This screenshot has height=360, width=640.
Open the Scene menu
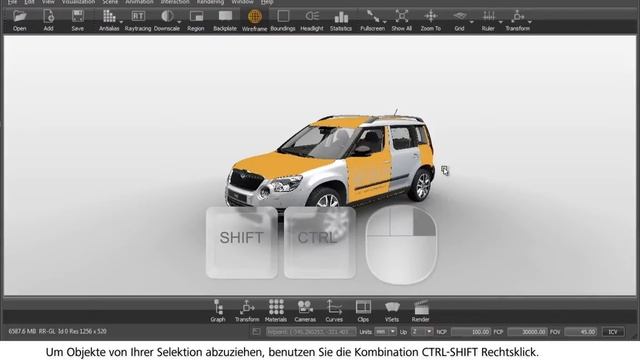110,2
